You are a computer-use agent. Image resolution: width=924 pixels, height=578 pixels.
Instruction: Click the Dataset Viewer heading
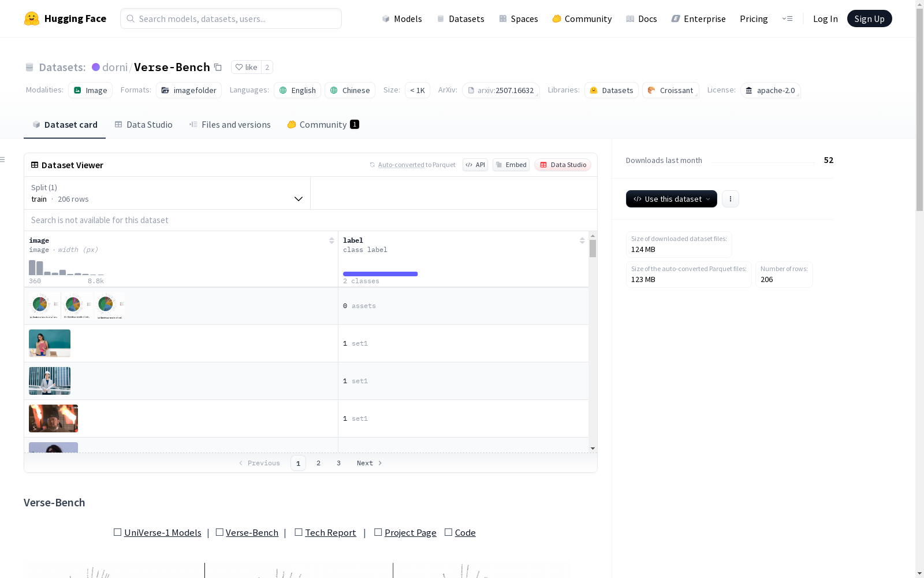tap(72, 165)
